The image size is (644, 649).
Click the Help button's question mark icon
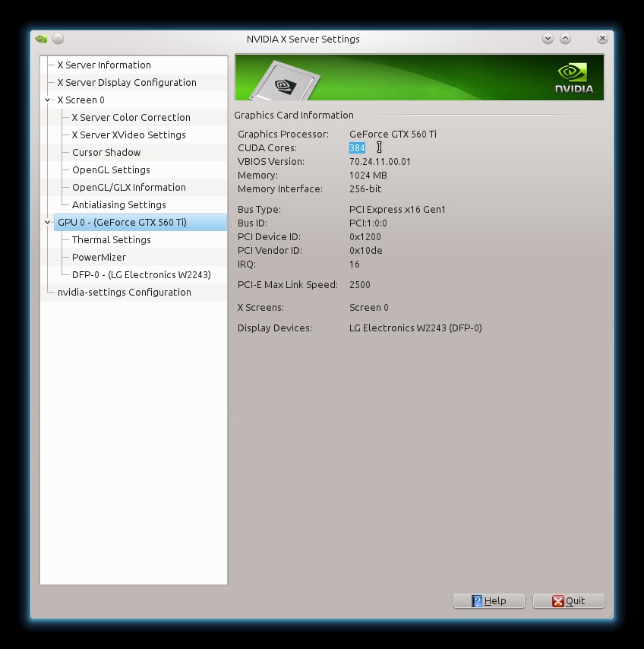477,601
